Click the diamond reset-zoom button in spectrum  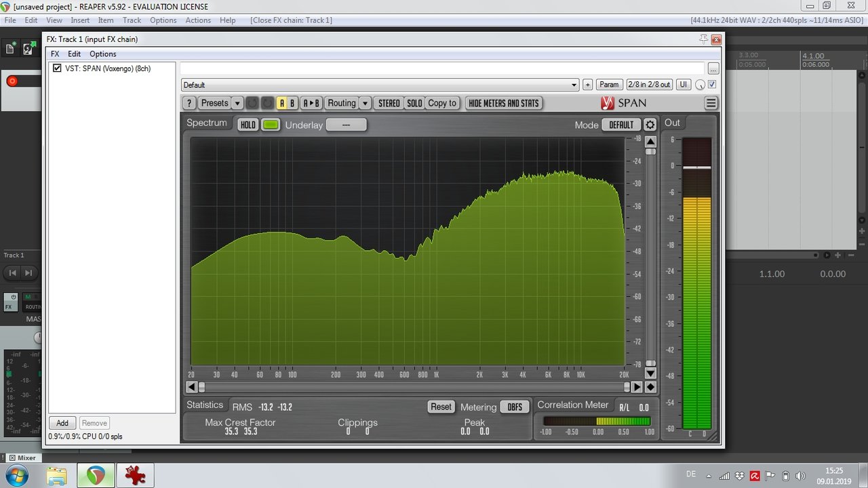pyautogui.click(x=650, y=387)
